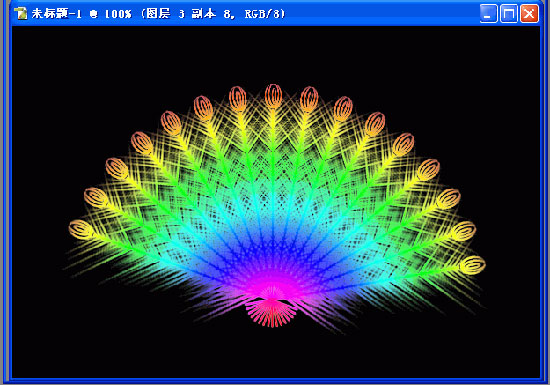Click the 未标题-1 title bar text
Screen dimensions: 550x385
coord(56,14)
